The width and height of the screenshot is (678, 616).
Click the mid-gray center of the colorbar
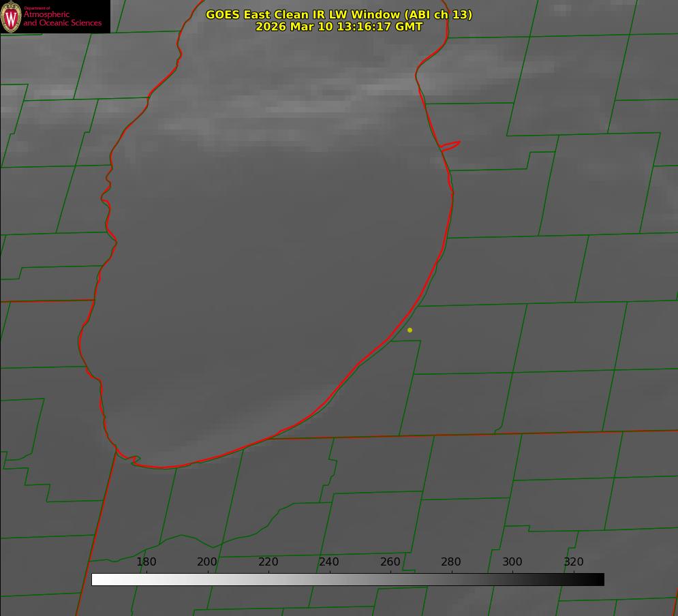[348, 580]
